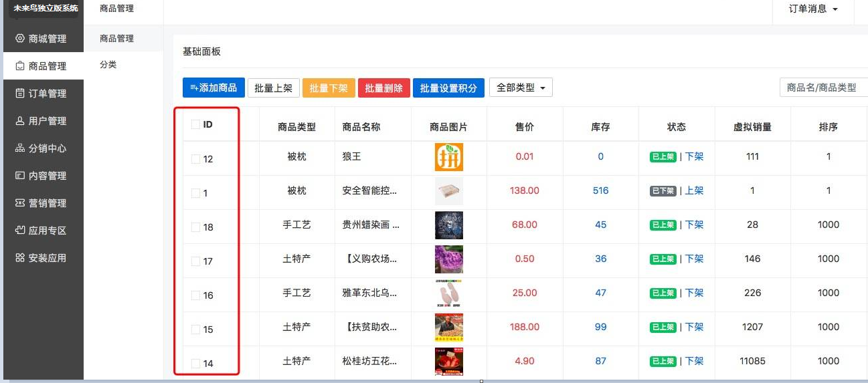The height and width of the screenshot is (383, 868).
Task: Click virtual sales value 11085
Action: 753,361
